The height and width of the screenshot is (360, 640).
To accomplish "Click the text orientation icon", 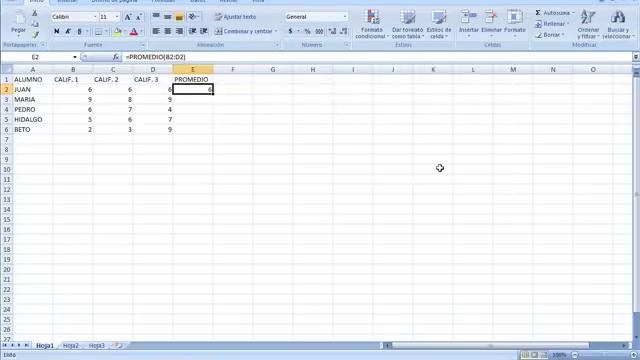I will click(x=193, y=16).
